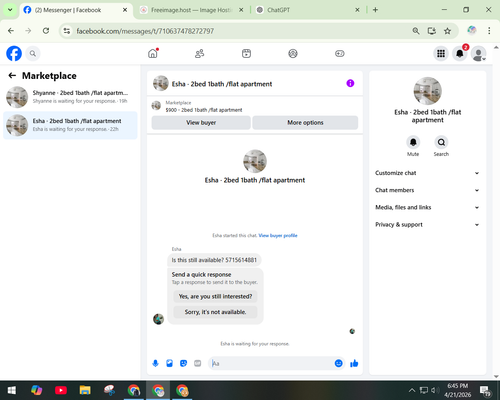
Task: Open the site information icon in address bar
Action: point(67,31)
